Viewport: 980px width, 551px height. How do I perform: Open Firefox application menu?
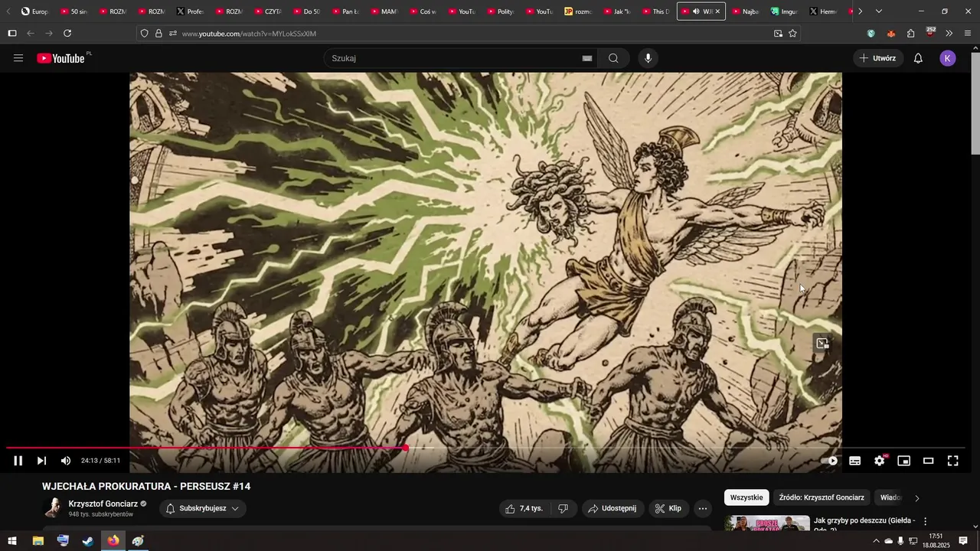pyautogui.click(x=968, y=34)
